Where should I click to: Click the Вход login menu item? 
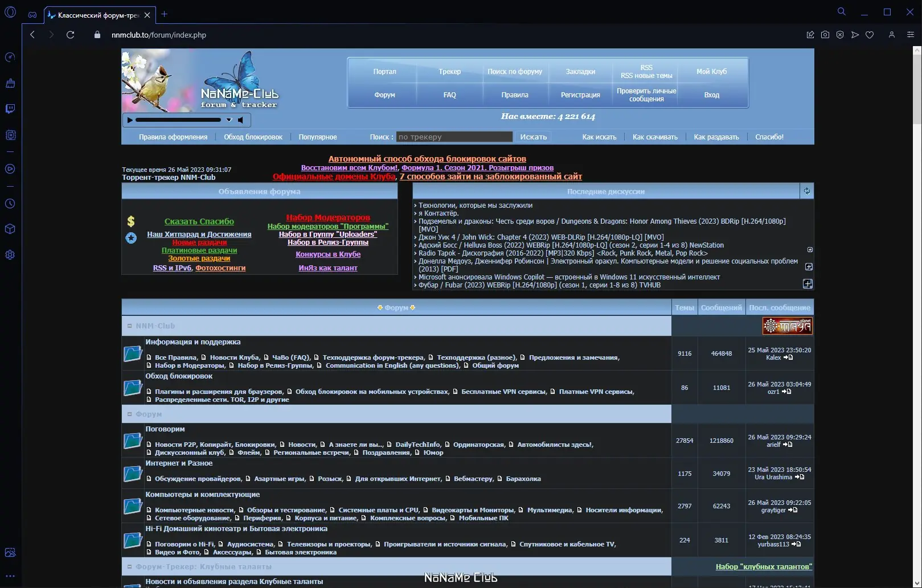(x=712, y=95)
